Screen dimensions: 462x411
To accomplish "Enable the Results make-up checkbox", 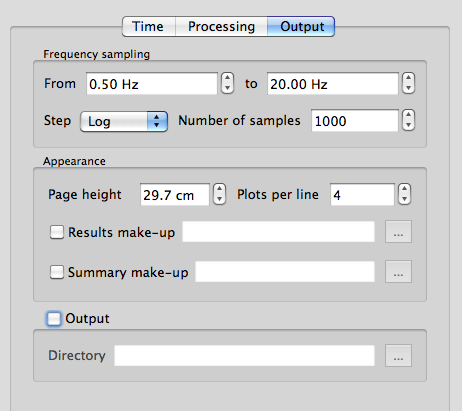I will point(57,232).
